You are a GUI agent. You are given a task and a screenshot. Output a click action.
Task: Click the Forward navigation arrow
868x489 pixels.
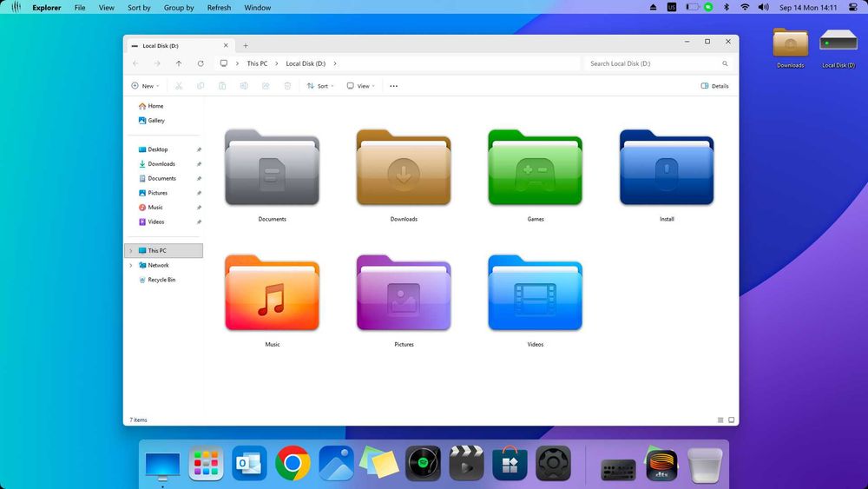[157, 63]
